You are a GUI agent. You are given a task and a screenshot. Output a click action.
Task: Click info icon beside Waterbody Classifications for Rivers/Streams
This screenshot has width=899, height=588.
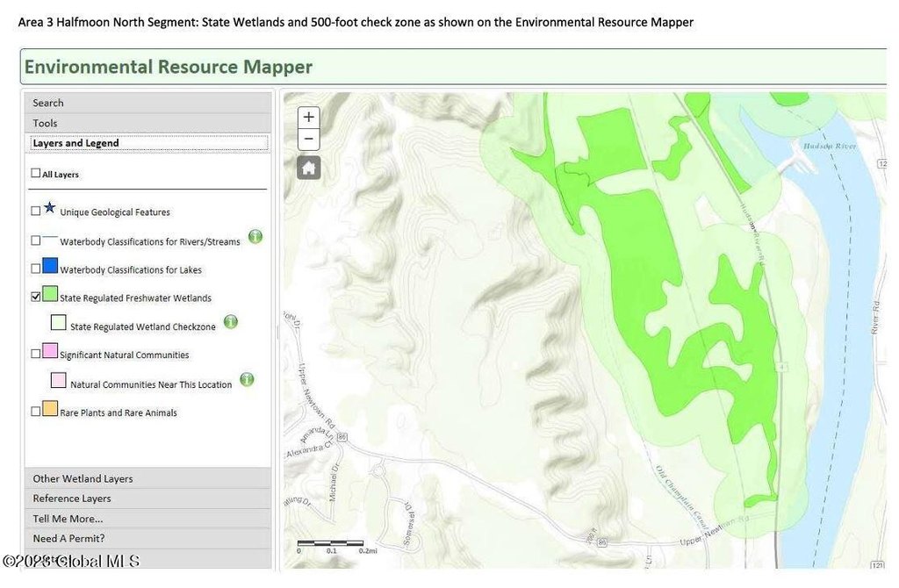[x=255, y=237]
